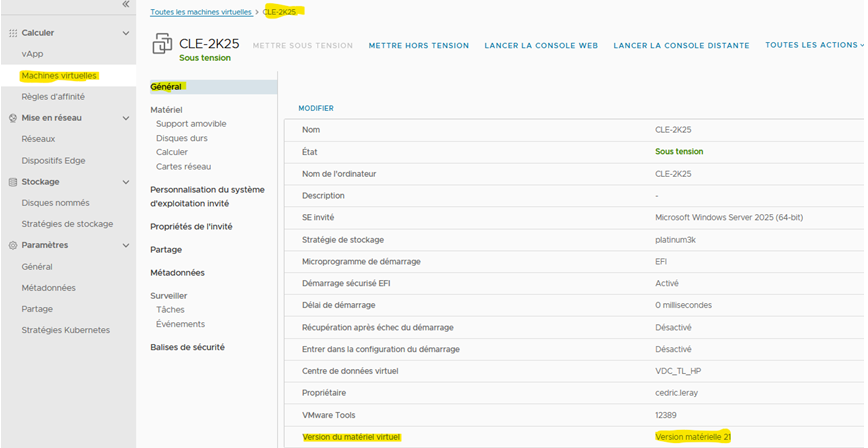Open Calculer under Matériel
Screen dimensions: 868x448
pyautogui.click(x=172, y=152)
